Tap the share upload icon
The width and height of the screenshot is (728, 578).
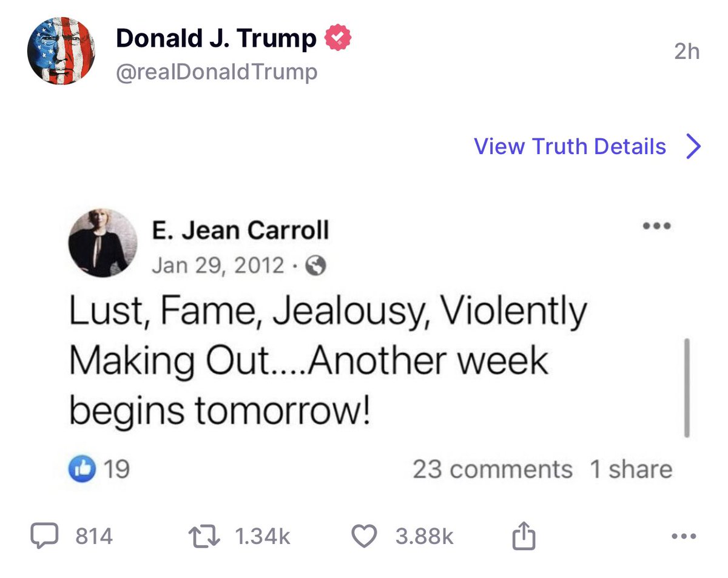[524, 536]
